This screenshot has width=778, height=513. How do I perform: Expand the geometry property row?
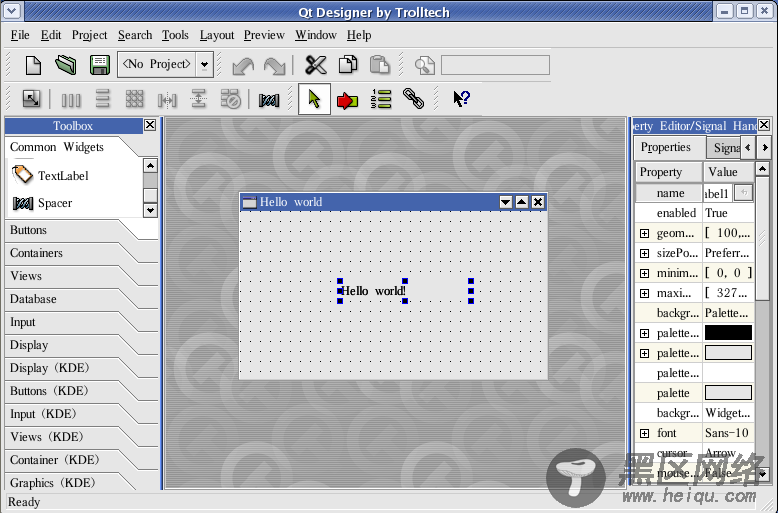click(x=644, y=233)
